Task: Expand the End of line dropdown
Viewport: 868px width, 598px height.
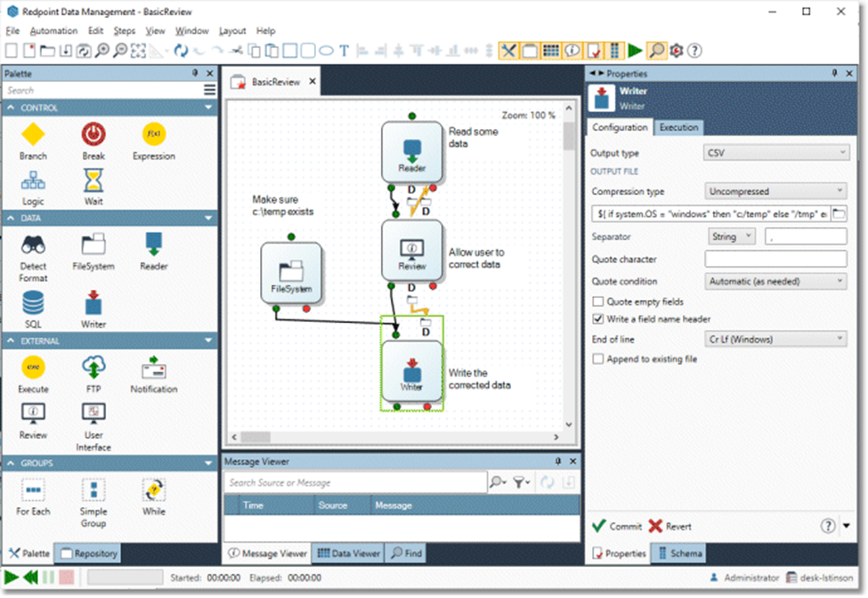Action: coord(775,339)
